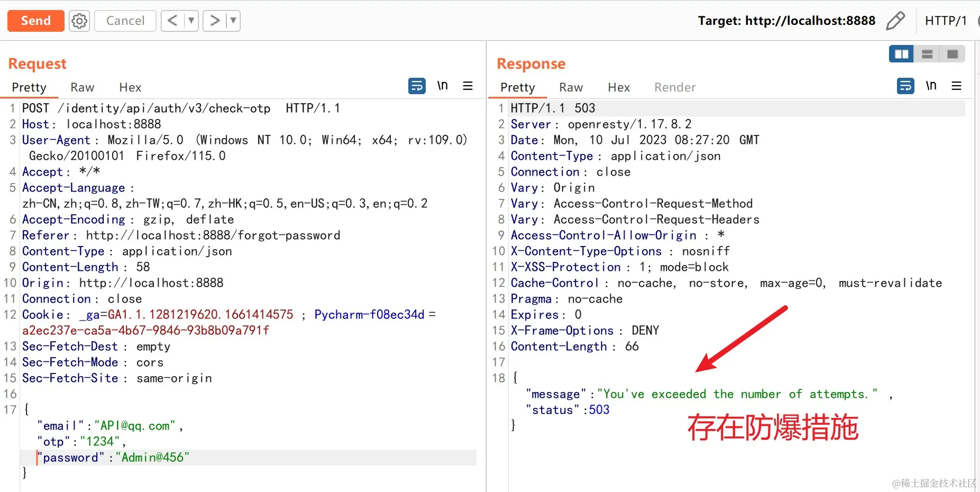Image resolution: width=980 pixels, height=492 pixels.
Task: Click X-XSS-Protection header line
Action: click(619, 267)
